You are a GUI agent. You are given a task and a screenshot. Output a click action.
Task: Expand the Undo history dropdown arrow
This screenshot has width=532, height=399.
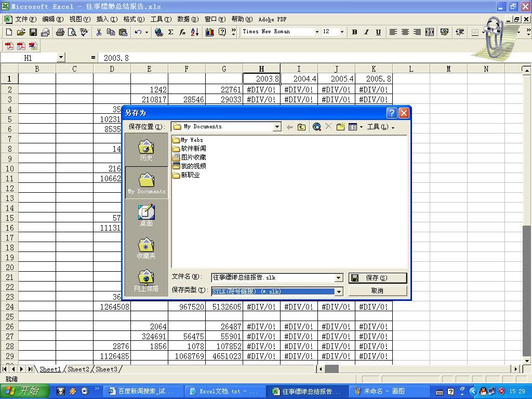(x=147, y=32)
